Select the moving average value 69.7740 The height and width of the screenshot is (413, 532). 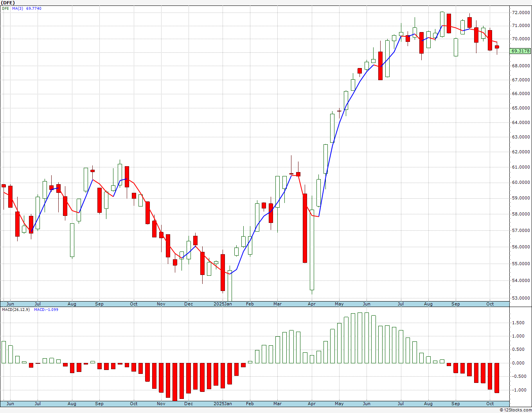(x=34, y=9)
